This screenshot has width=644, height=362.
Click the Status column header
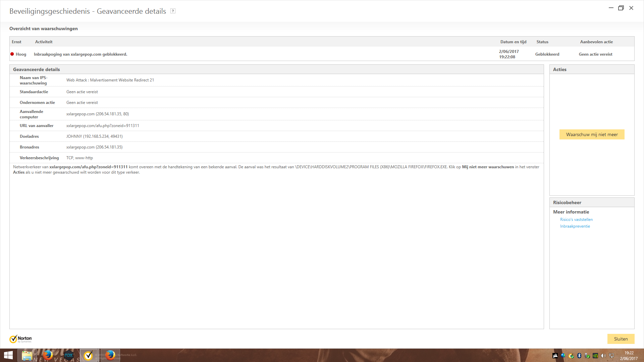coord(542,42)
